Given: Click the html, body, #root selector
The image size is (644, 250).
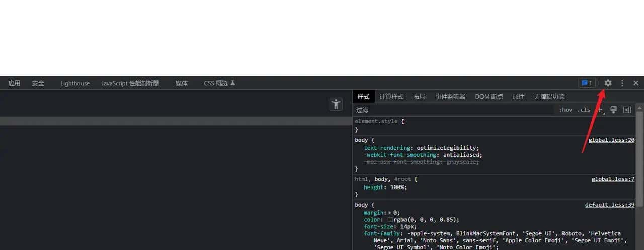Looking at the screenshot, I should point(384,179).
